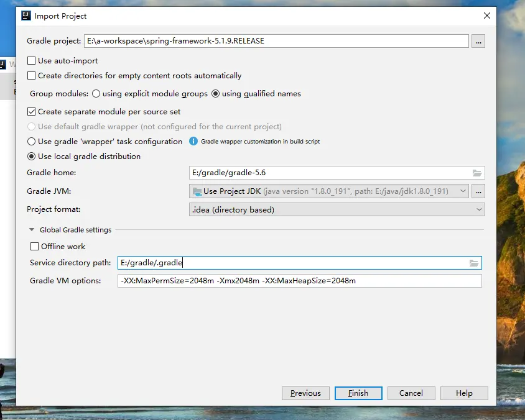
Task: Open Help for the import dialog
Action: tap(464, 393)
